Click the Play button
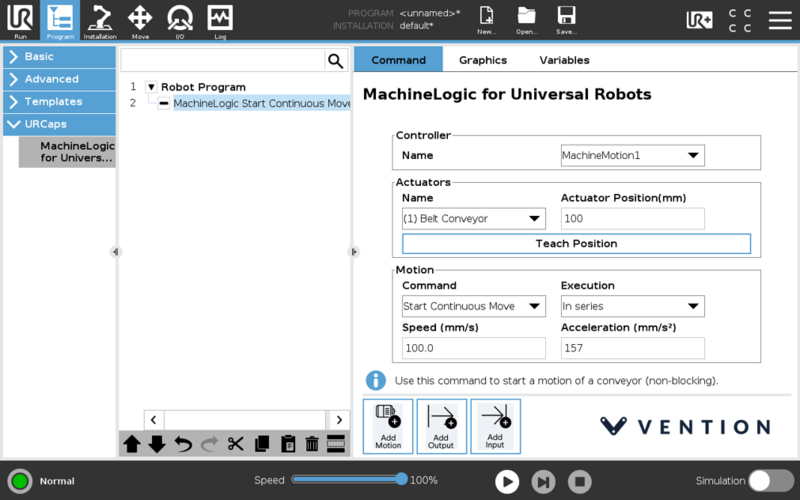The height and width of the screenshot is (500, 800). (507, 482)
